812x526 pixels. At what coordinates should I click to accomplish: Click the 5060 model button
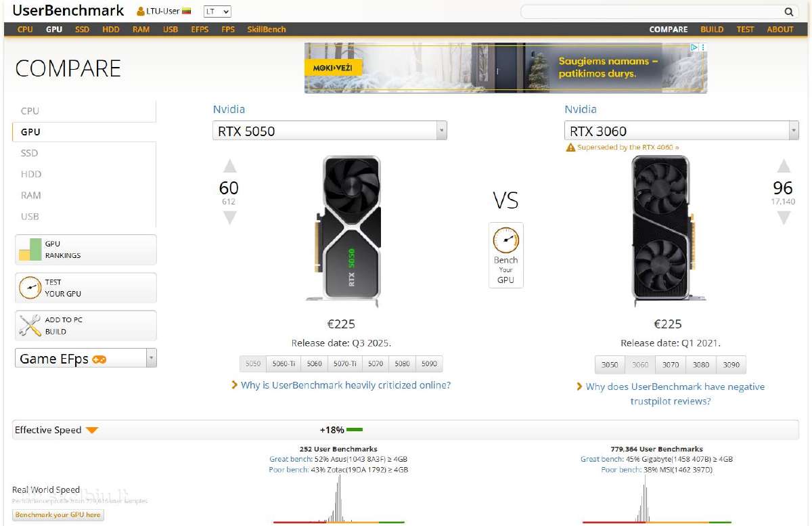click(314, 364)
